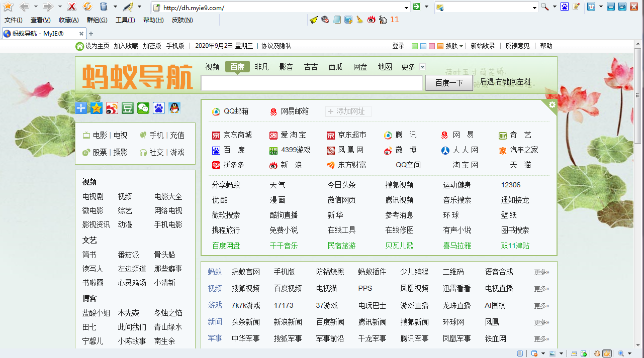Click the zoom magnifier icon in status bar
The width and height of the screenshot is (644, 358).
[x=621, y=353]
